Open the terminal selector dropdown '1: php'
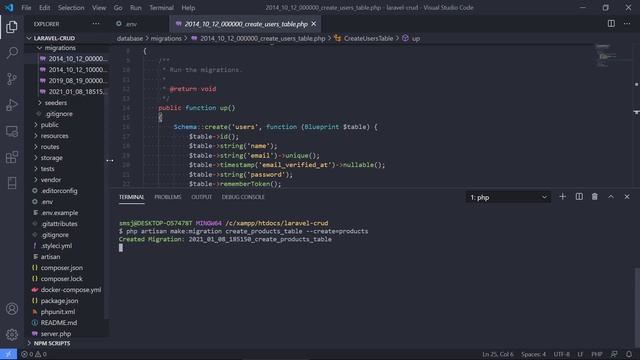 click(x=508, y=197)
